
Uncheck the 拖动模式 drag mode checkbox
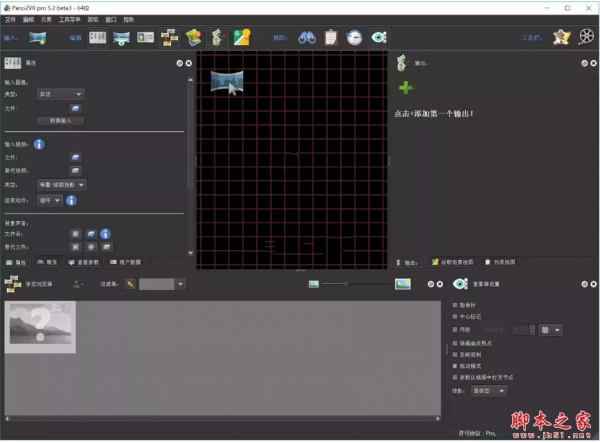point(455,366)
